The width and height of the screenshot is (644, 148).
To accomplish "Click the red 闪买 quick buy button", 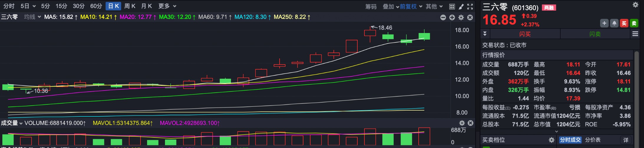I will 525,34.
